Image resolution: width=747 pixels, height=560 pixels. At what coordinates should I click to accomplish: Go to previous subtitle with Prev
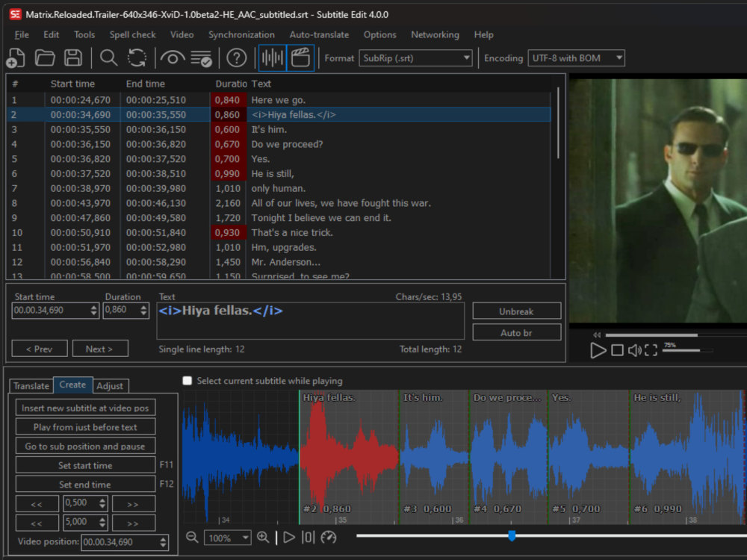click(40, 349)
